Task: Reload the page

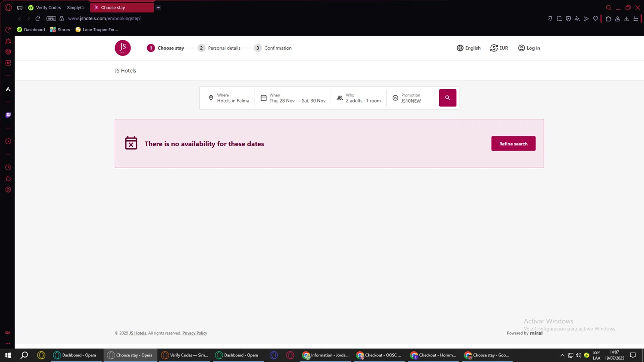Action: 38,18
